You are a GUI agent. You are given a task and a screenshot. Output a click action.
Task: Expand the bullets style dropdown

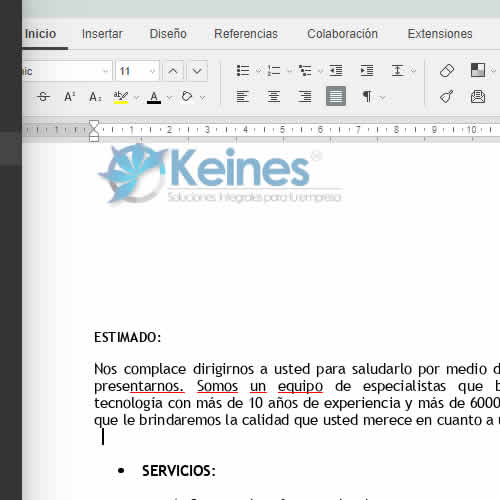258,71
